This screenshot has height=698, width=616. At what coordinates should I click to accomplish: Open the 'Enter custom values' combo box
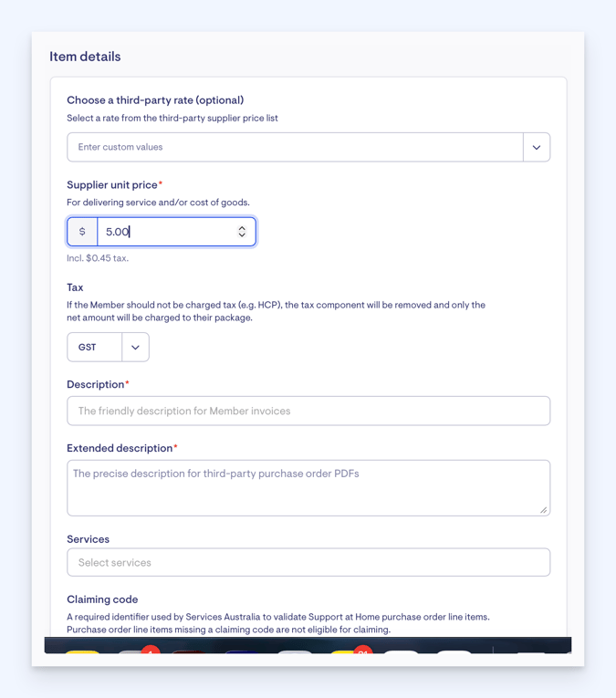click(308, 147)
